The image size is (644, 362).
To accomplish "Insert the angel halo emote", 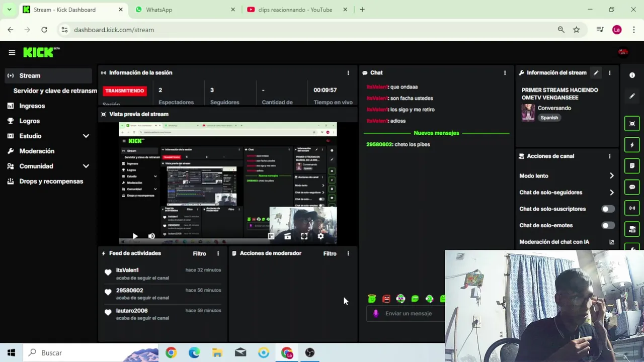I will (372, 299).
